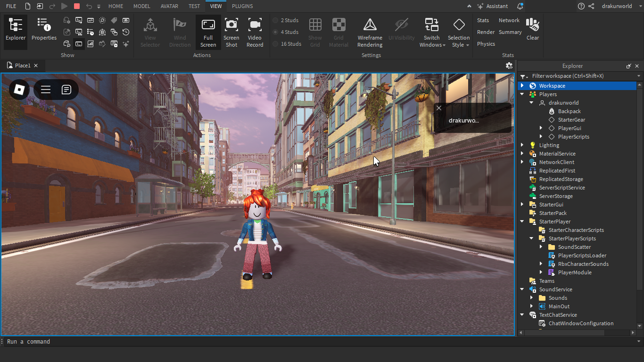Open the Roblox logo menu in the viewport
This screenshot has width=644, height=362.
coord(19,89)
